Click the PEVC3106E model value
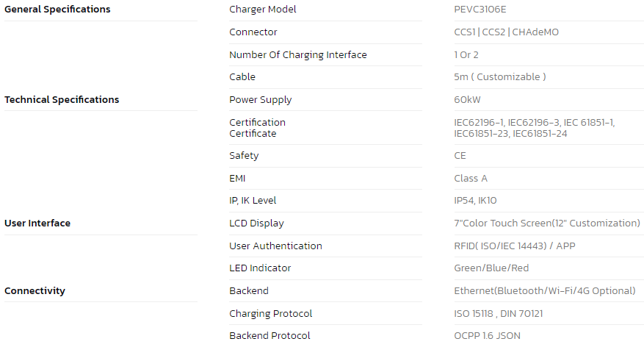This screenshot has height=347, width=644. (480, 9)
